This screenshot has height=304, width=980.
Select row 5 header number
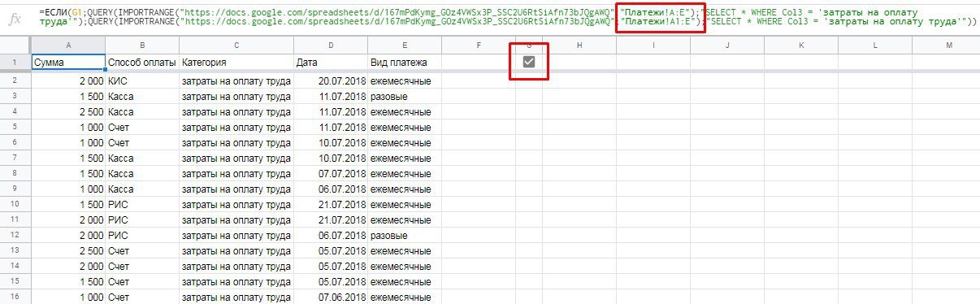click(x=15, y=127)
